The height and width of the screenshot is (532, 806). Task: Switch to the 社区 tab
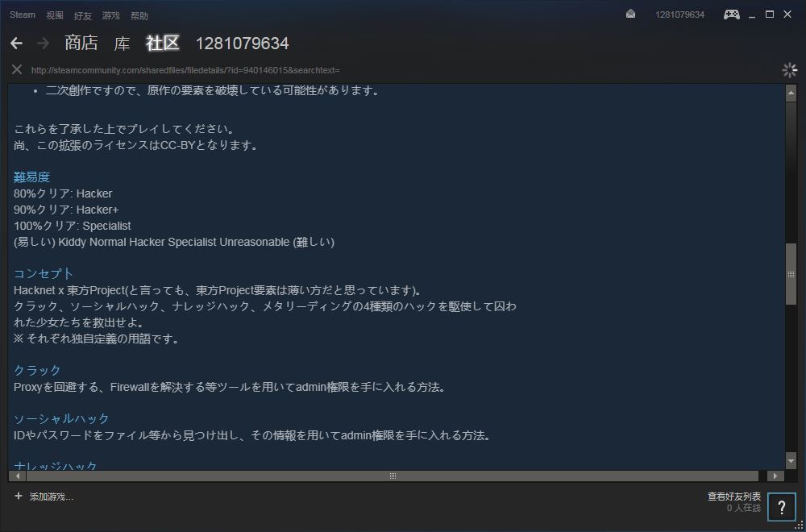(x=163, y=44)
